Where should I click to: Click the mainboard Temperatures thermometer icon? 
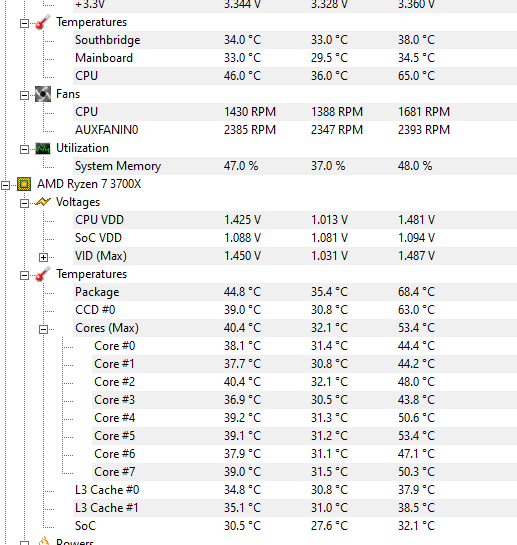pos(43,22)
